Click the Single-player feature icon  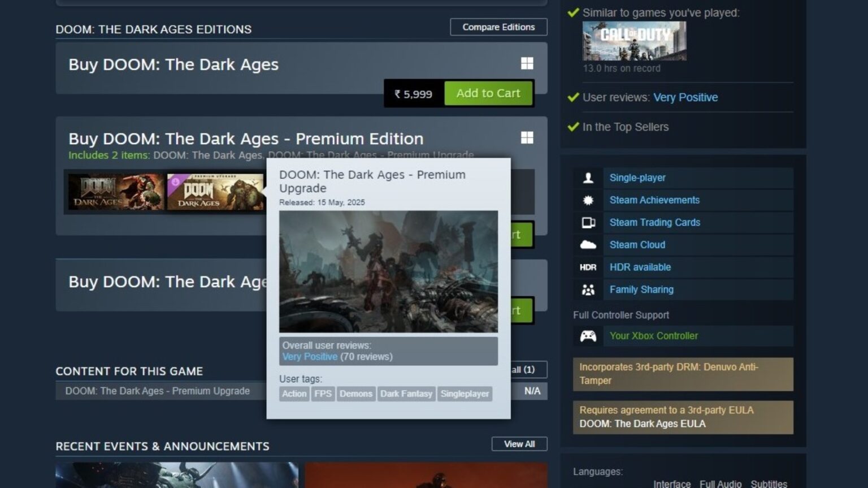(588, 178)
